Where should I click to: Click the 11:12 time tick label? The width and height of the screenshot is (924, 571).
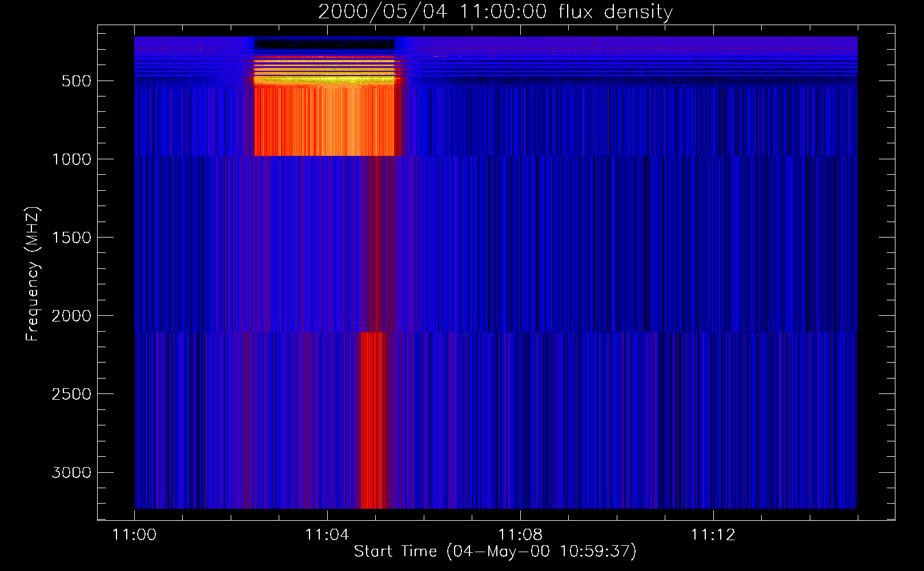pos(713,535)
